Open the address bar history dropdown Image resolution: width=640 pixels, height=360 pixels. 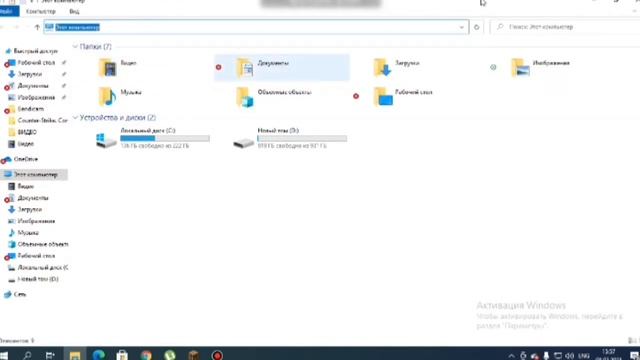tap(462, 27)
